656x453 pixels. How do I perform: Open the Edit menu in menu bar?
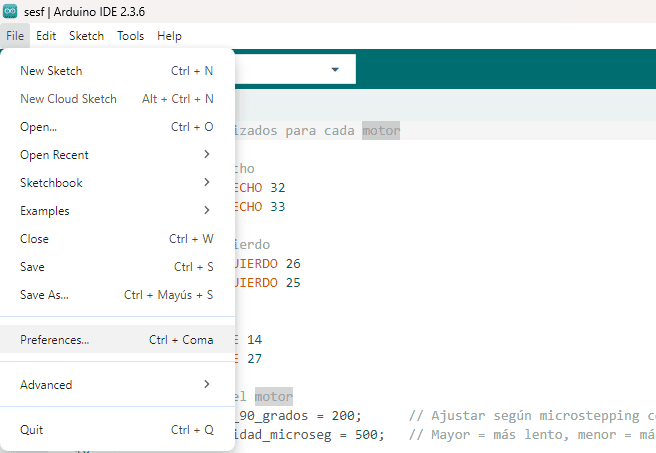click(46, 35)
